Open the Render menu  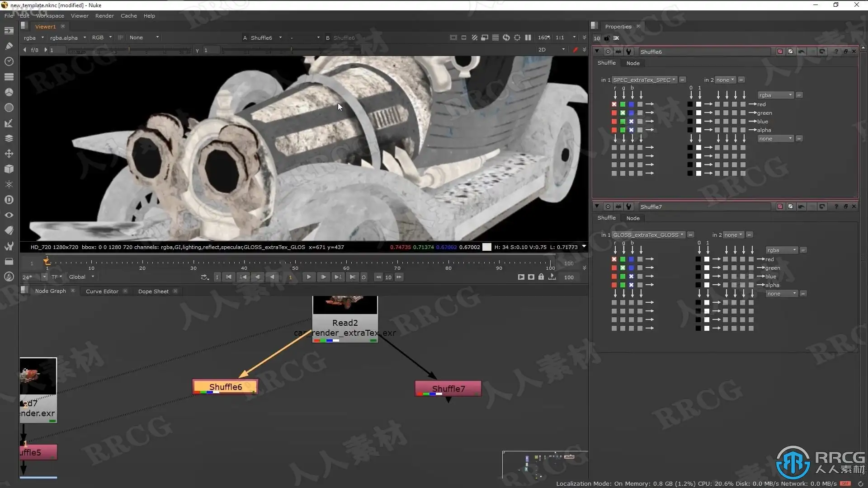104,16
